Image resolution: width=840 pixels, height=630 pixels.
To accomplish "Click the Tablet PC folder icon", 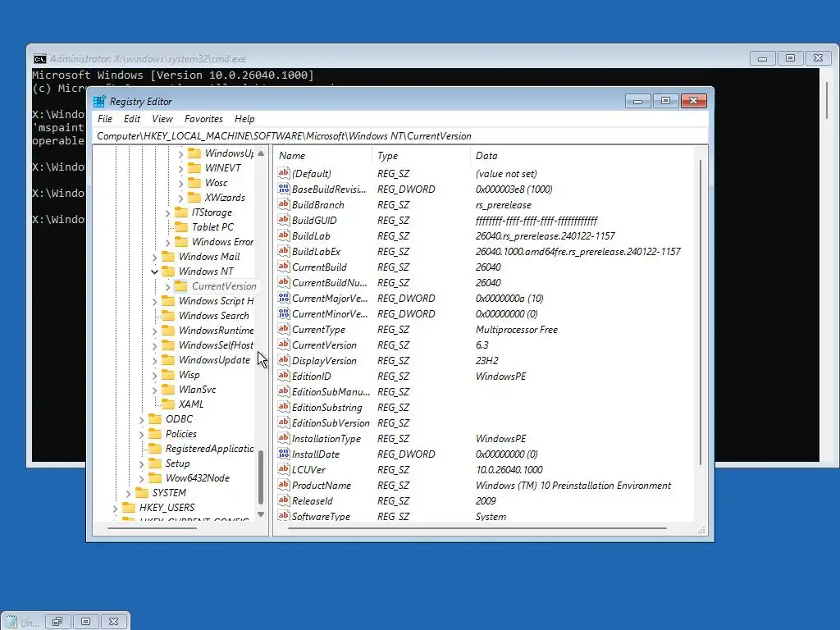I will 181,227.
